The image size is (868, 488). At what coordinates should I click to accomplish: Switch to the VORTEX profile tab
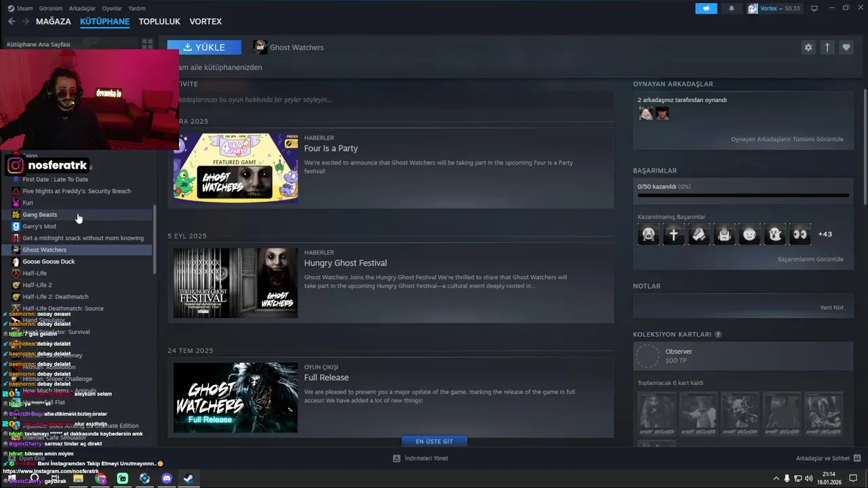(205, 22)
